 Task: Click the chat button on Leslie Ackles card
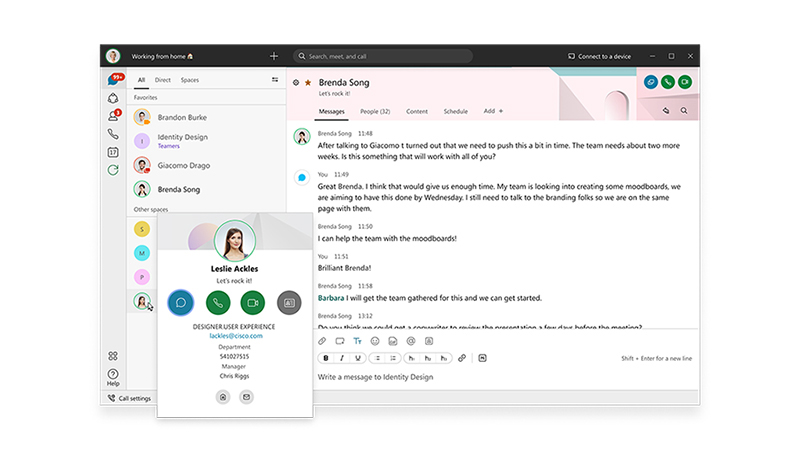(x=181, y=303)
